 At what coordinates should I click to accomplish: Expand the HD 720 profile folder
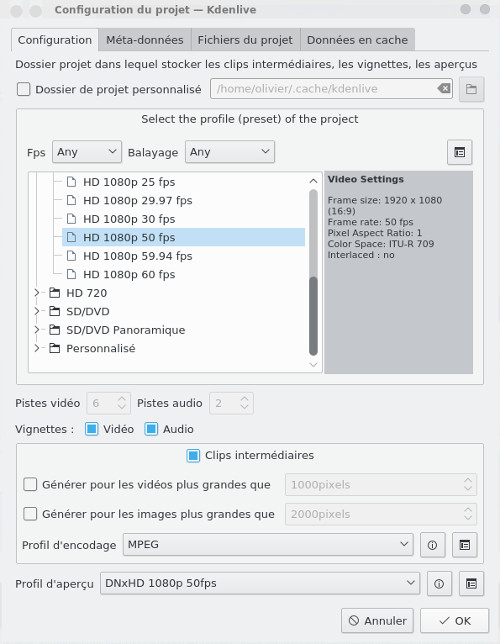(x=37, y=293)
